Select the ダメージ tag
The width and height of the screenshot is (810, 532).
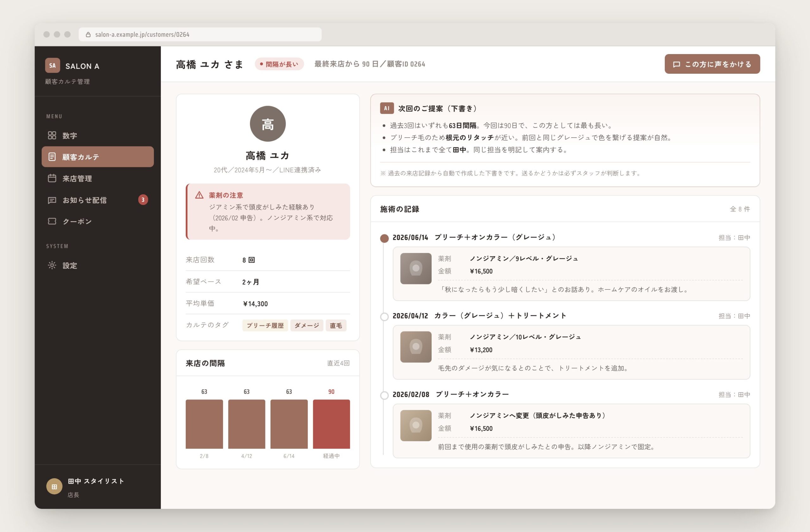[307, 325]
